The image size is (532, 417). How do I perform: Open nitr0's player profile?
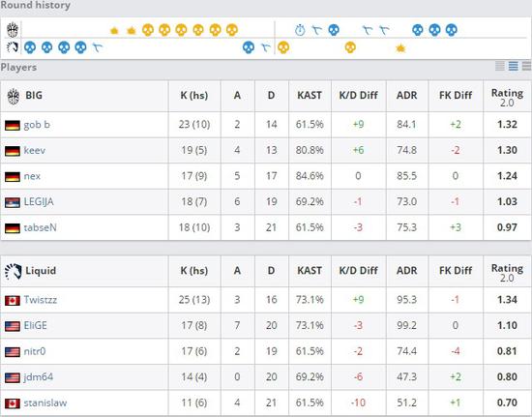coord(35,351)
